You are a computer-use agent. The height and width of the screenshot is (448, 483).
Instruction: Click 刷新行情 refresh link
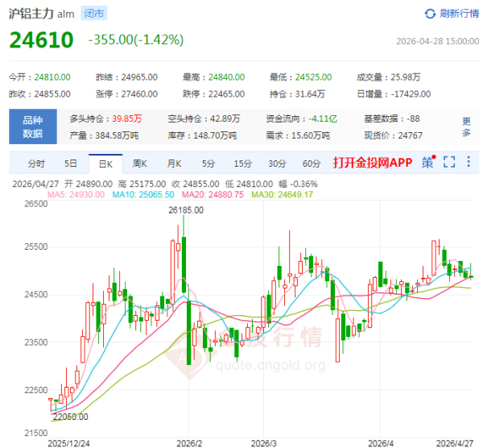click(x=460, y=14)
